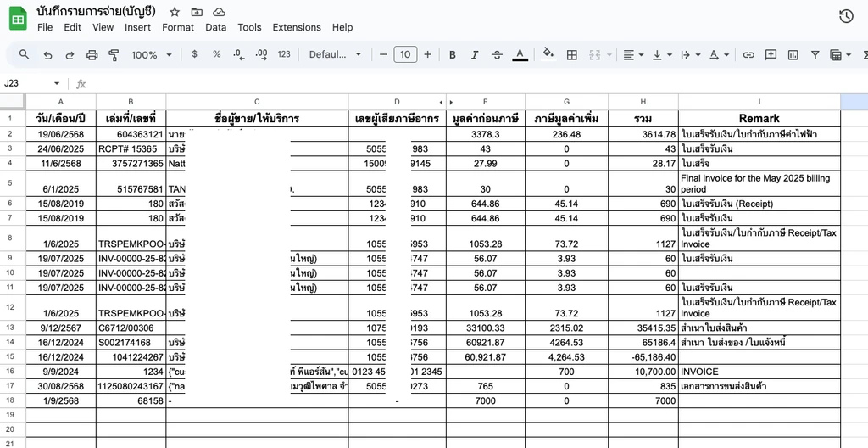The height and width of the screenshot is (448, 868).
Task: Click the insert link icon
Action: click(x=748, y=54)
